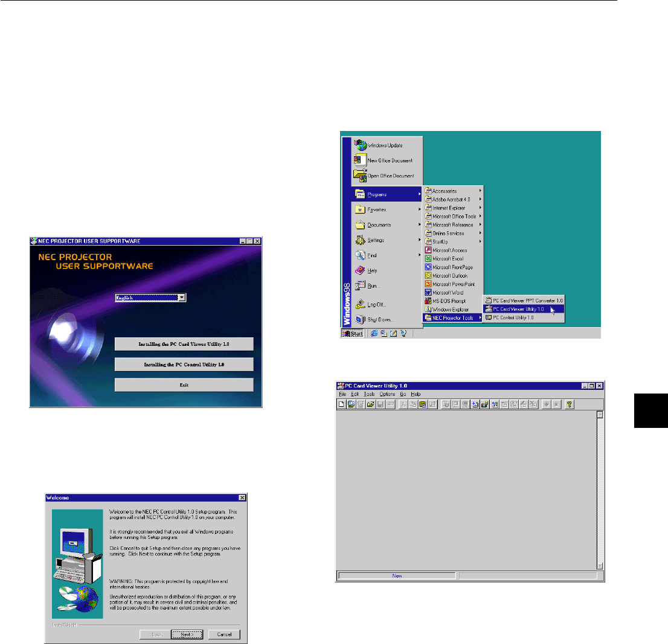The height and width of the screenshot is (644, 668).
Task: Click the Shut Down monitor icon
Action: 361,320
